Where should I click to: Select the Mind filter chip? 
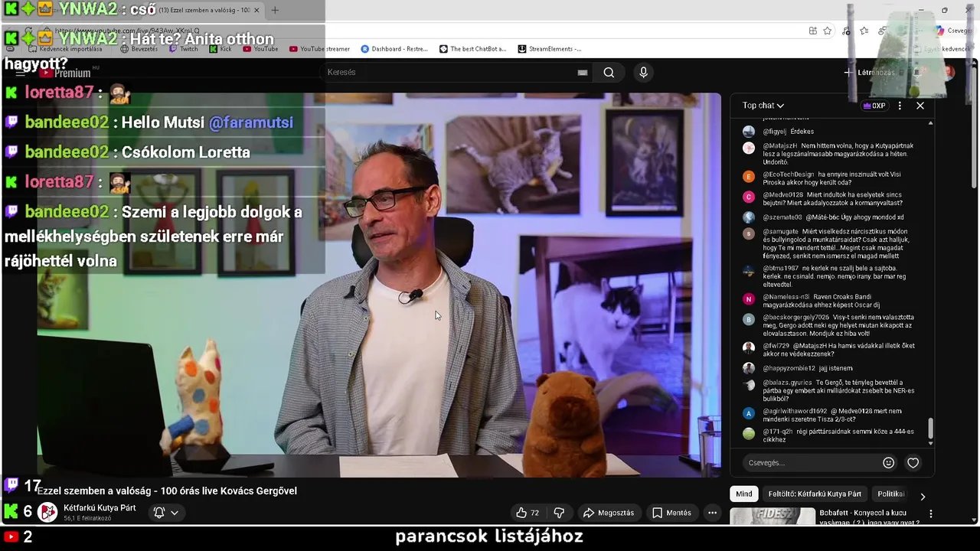(x=743, y=494)
